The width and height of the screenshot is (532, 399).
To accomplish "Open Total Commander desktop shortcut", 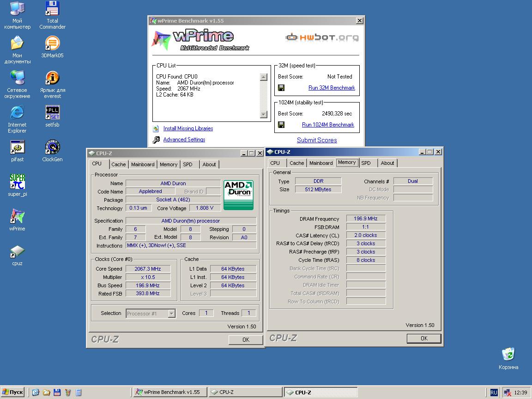I will click(52, 15).
